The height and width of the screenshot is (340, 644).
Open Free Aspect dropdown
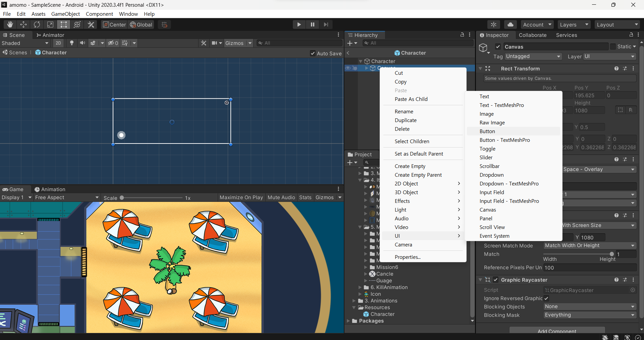67,197
